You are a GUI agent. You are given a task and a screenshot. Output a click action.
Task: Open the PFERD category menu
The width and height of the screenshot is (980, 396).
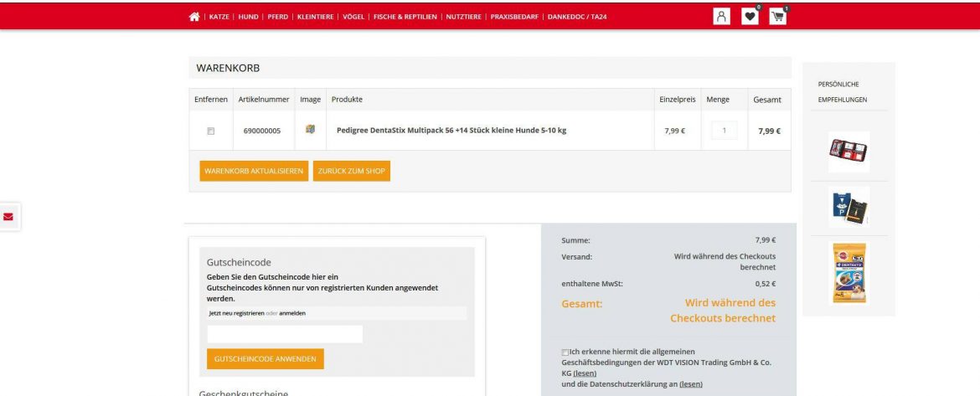pyautogui.click(x=277, y=17)
